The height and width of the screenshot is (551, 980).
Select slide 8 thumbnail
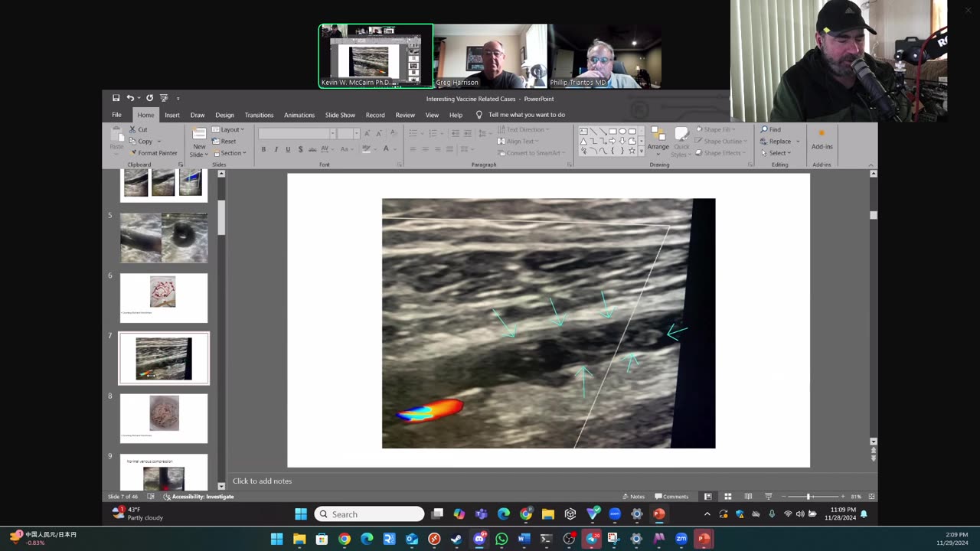tap(164, 419)
